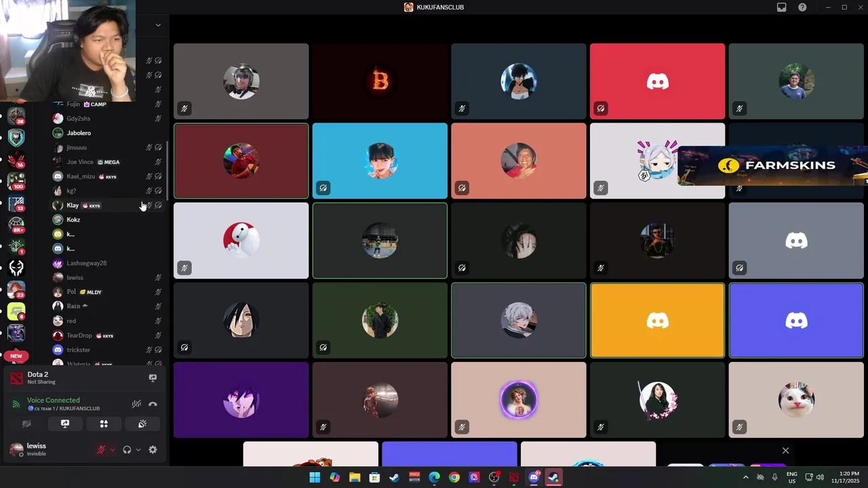Select Gdy2shs in the voice member list
The width and height of the screenshot is (868, 488).
[x=108, y=119]
